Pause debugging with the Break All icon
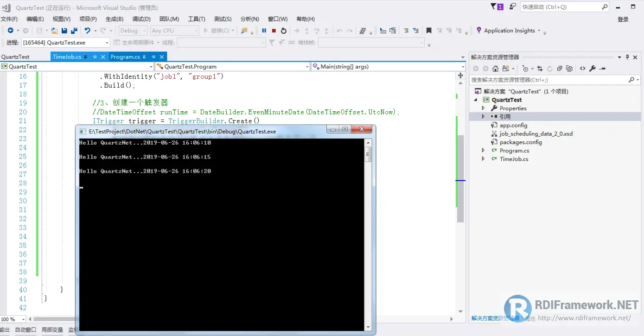The width and height of the screenshot is (644, 336). tap(264, 31)
